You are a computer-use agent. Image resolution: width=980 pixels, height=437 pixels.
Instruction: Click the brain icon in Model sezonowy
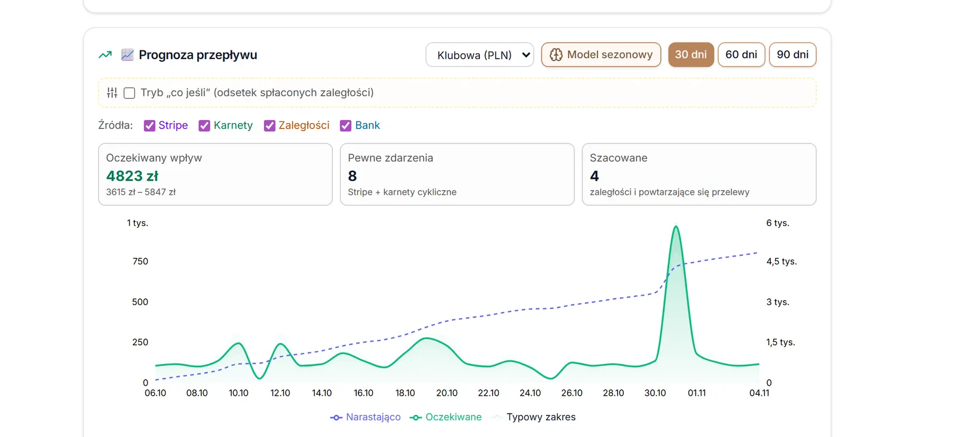click(556, 55)
